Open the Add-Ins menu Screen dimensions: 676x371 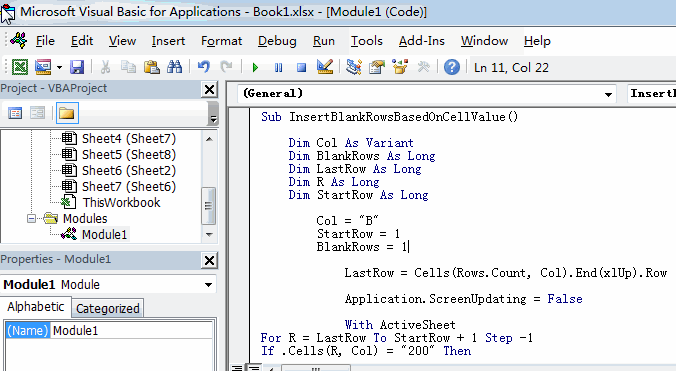[x=422, y=41]
